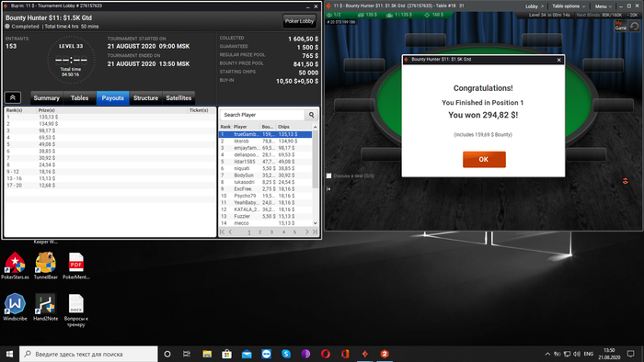Viewport: 644px width, 362px height.
Task: Open the TunnelBear desktop shortcut
Action: 46,266
